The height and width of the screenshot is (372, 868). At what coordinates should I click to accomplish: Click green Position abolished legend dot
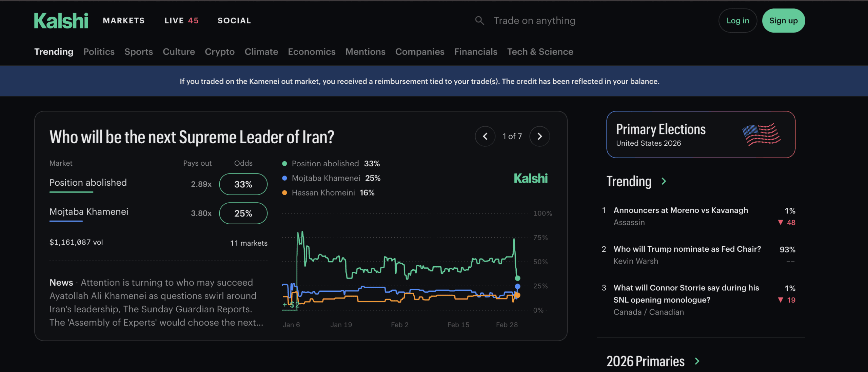tap(284, 164)
